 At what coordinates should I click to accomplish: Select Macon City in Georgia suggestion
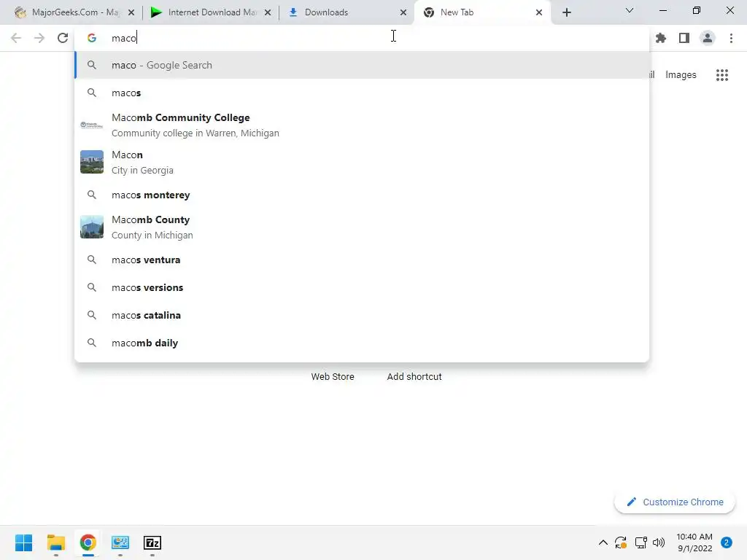pyautogui.click(x=362, y=163)
